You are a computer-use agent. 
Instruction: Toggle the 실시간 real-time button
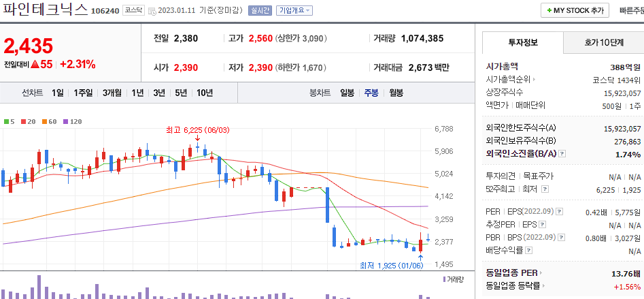260,11
